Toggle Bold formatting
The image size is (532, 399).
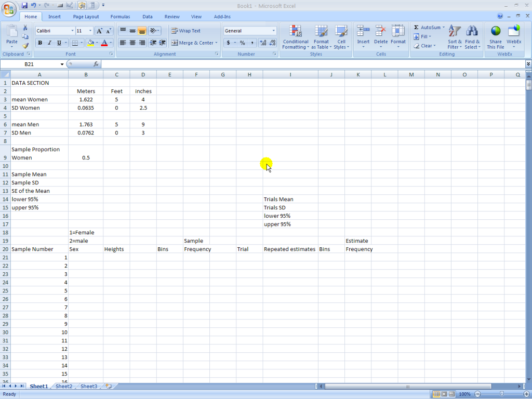(x=40, y=43)
